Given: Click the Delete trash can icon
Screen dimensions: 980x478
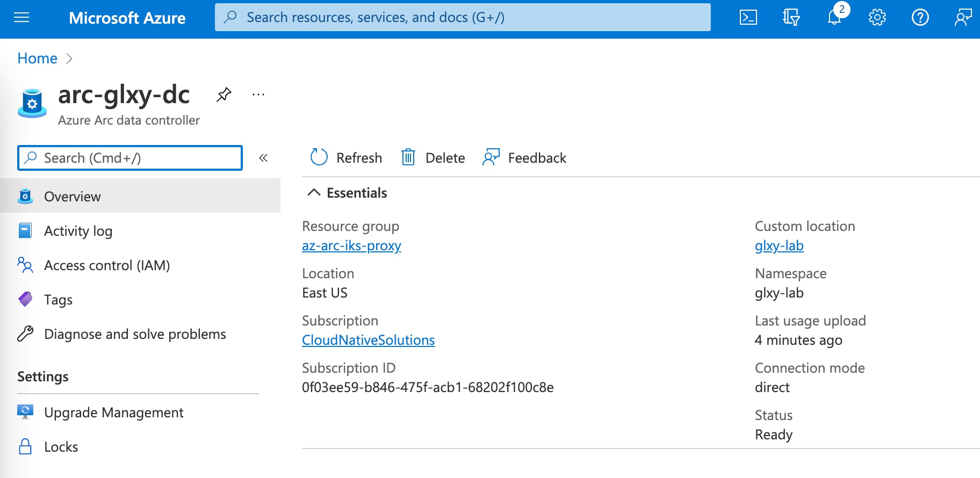Looking at the screenshot, I should (408, 157).
